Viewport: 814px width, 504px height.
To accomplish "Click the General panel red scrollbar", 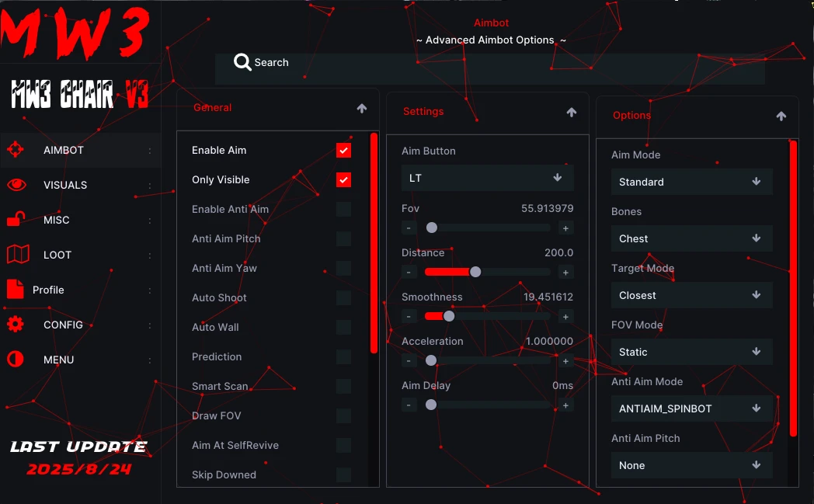I will pyautogui.click(x=374, y=243).
